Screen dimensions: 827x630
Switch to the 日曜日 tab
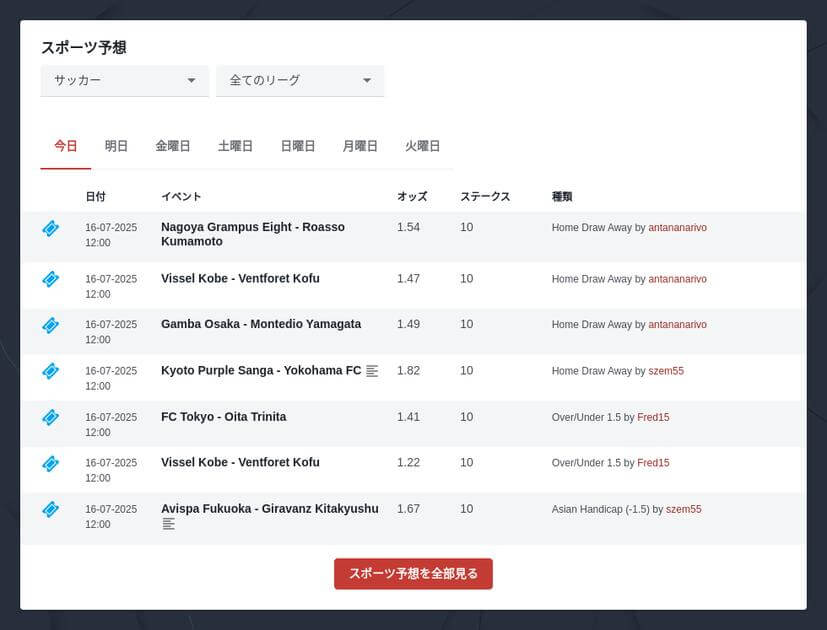click(297, 146)
